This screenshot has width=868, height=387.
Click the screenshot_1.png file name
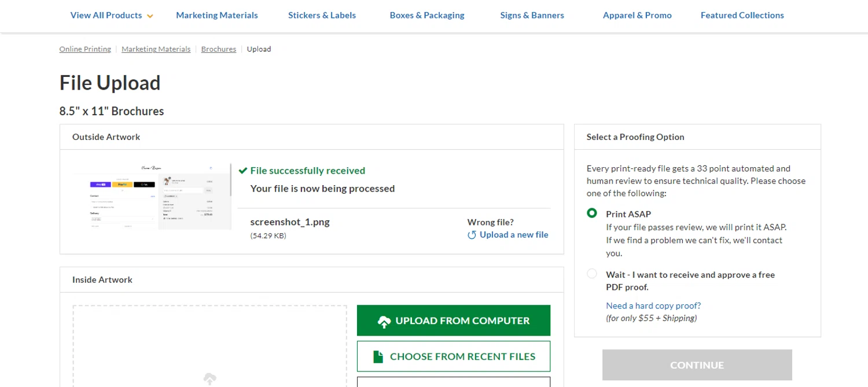pos(290,222)
